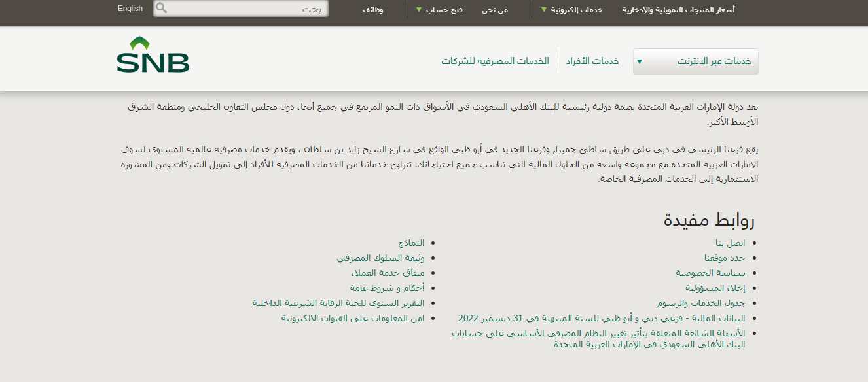Open the من نحن menu item

494,10
